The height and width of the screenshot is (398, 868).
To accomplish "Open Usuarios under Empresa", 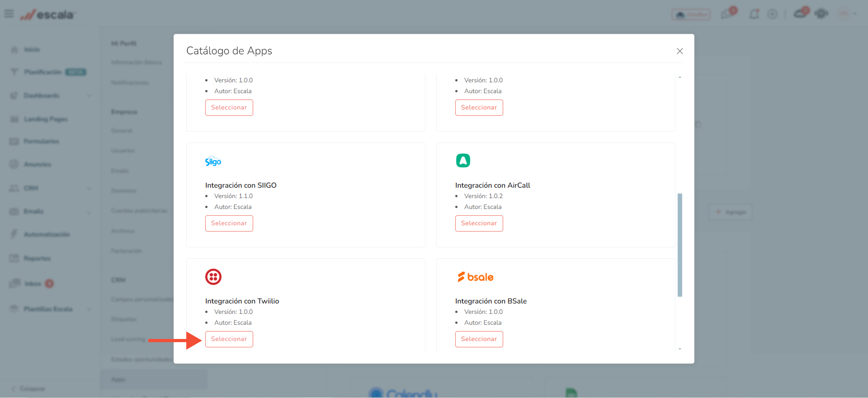I will click(x=123, y=150).
